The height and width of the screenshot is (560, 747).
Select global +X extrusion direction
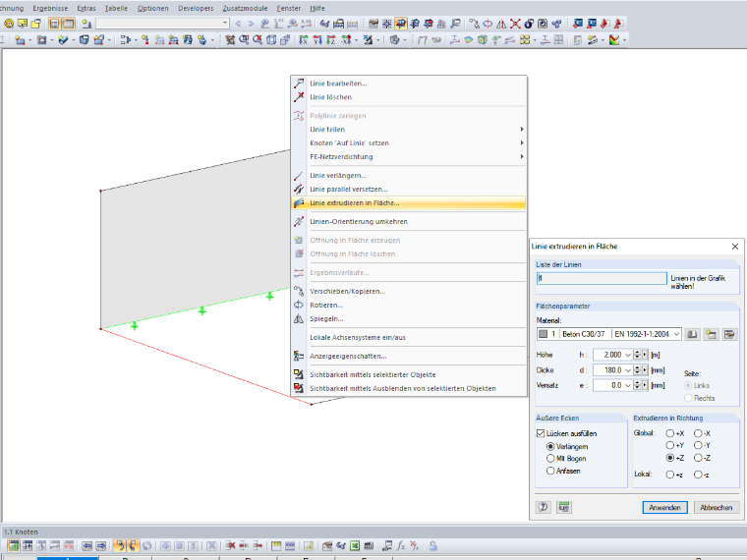click(669, 433)
